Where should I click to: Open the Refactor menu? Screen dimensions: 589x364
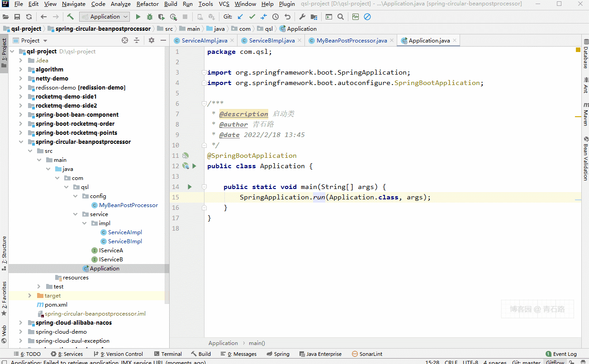click(x=147, y=4)
